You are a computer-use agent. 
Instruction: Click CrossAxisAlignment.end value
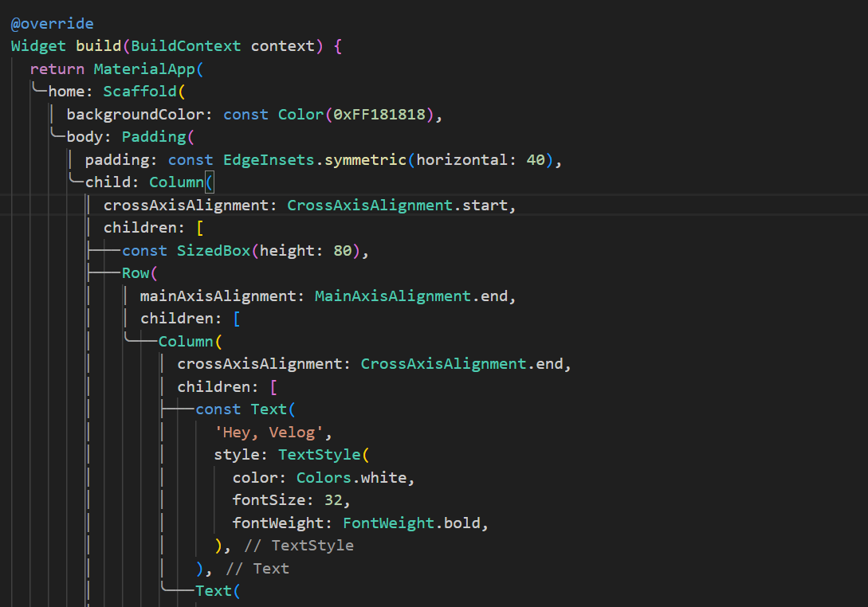(x=462, y=363)
